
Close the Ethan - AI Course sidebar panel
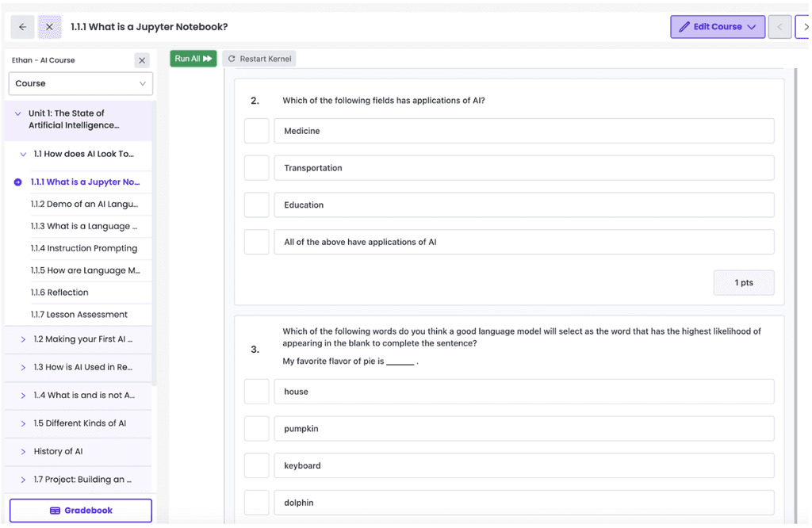pyautogui.click(x=141, y=59)
